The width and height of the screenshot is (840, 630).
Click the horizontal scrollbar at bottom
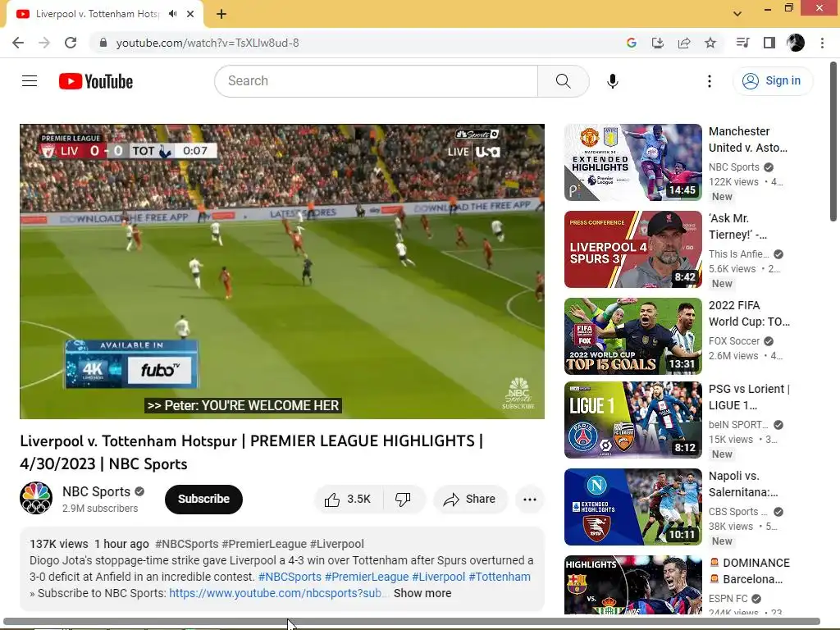point(412,622)
